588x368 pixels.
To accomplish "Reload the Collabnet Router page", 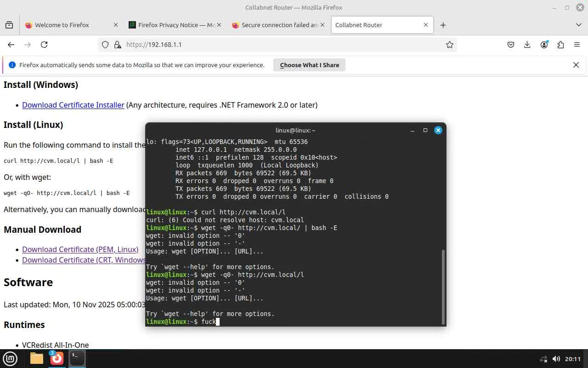I will 44,45.
